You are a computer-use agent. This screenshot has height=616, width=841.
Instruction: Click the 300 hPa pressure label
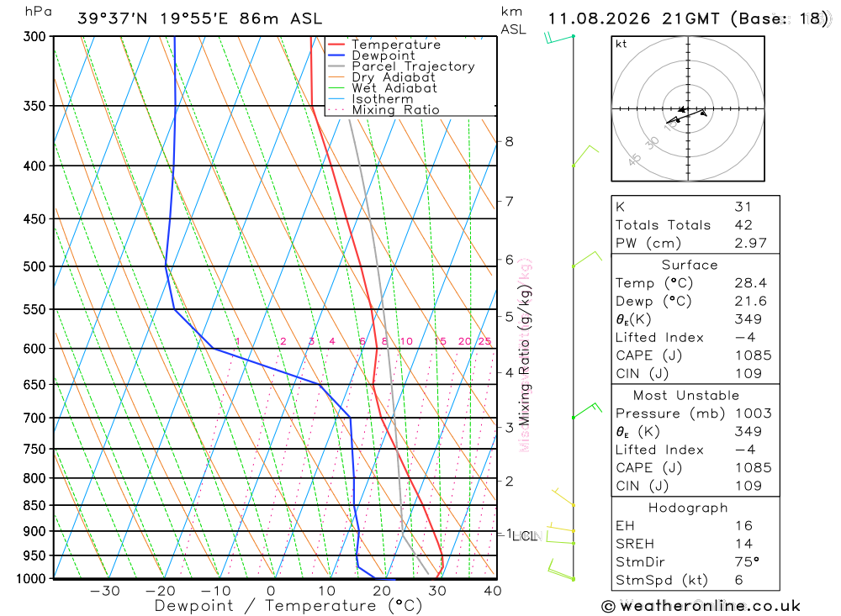pos(34,36)
